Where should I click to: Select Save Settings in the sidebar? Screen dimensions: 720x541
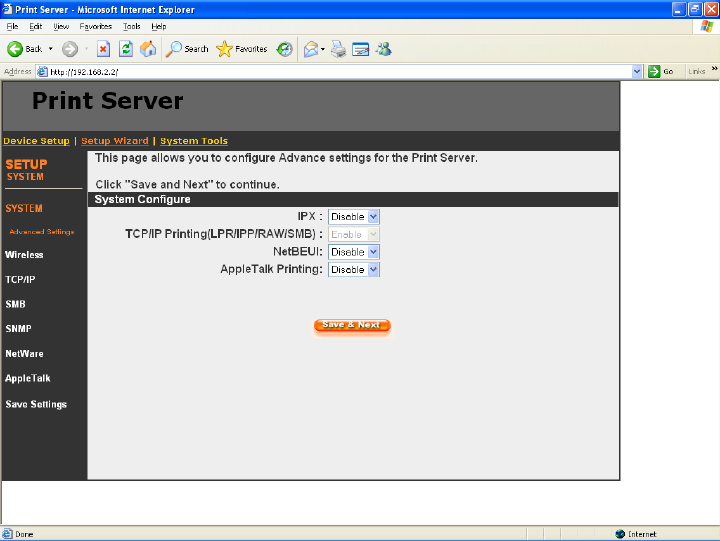(36, 405)
